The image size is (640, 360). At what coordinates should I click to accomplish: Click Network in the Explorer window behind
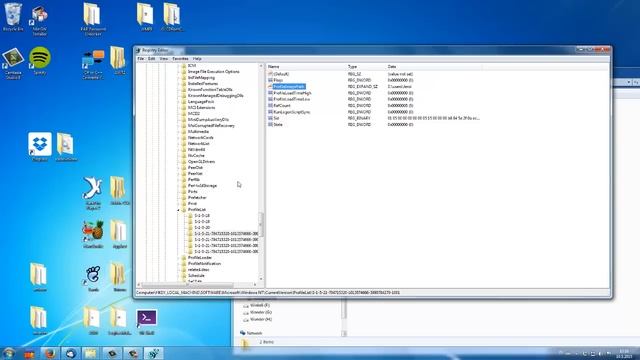[x=254, y=333]
